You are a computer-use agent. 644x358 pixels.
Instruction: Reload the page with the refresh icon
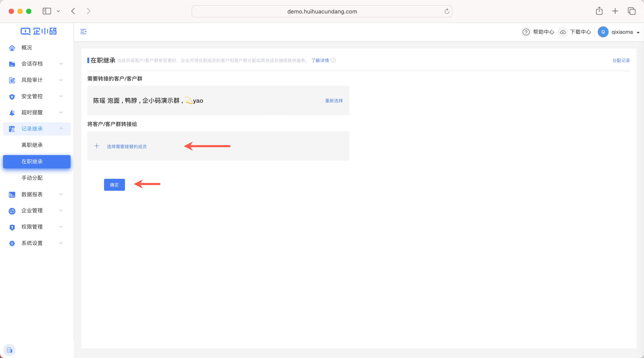[447, 11]
